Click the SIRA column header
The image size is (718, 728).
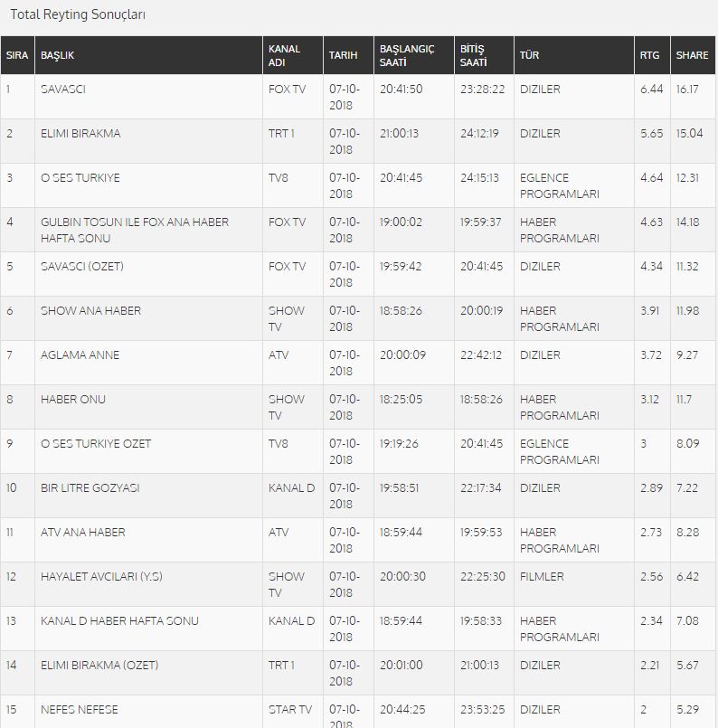pos(17,55)
